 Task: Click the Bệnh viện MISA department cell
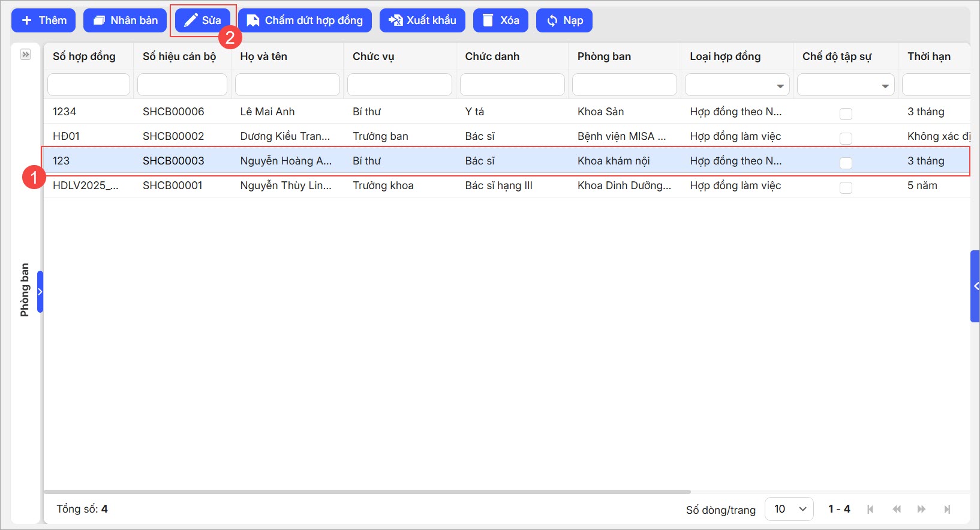click(622, 136)
